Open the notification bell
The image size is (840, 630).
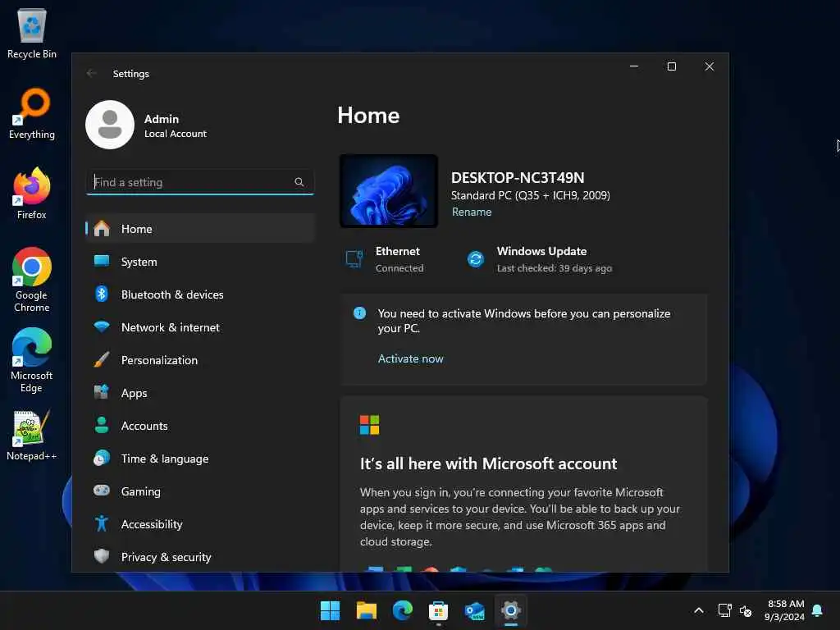[818, 610]
